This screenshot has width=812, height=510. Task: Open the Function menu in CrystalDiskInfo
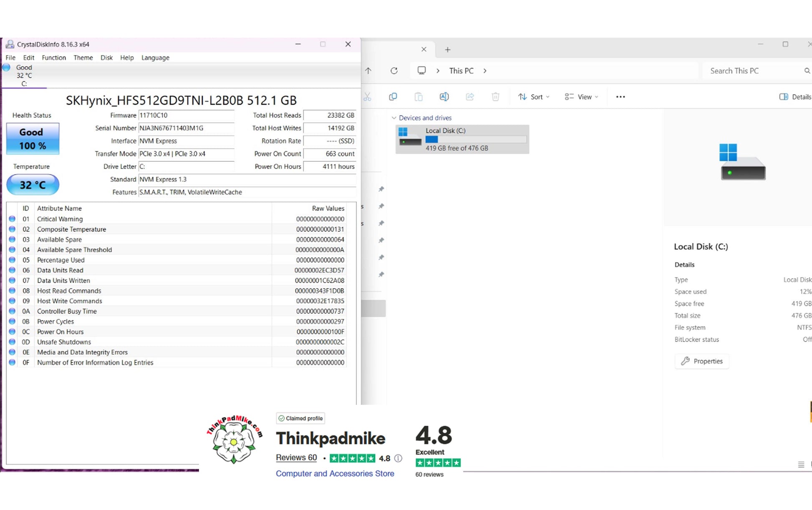coord(54,58)
